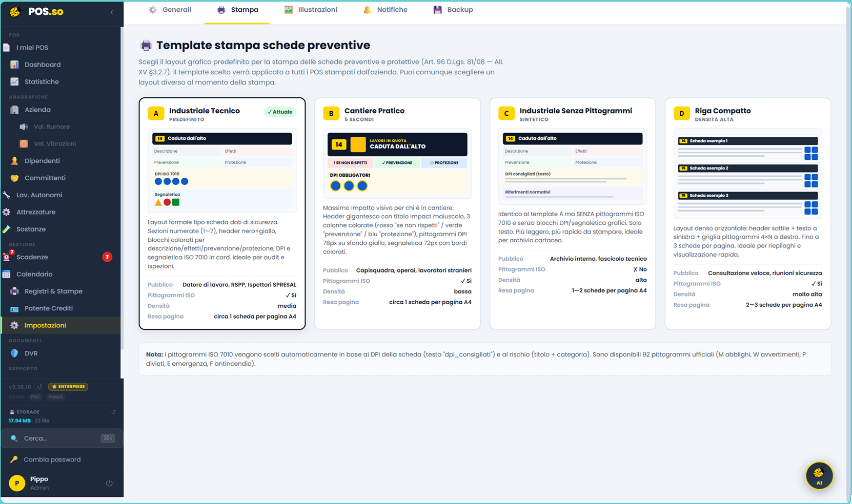This screenshot has height=504, width=852.
Task: Open Lav. Autonomi wrench icon
Action: coord(7,195)
